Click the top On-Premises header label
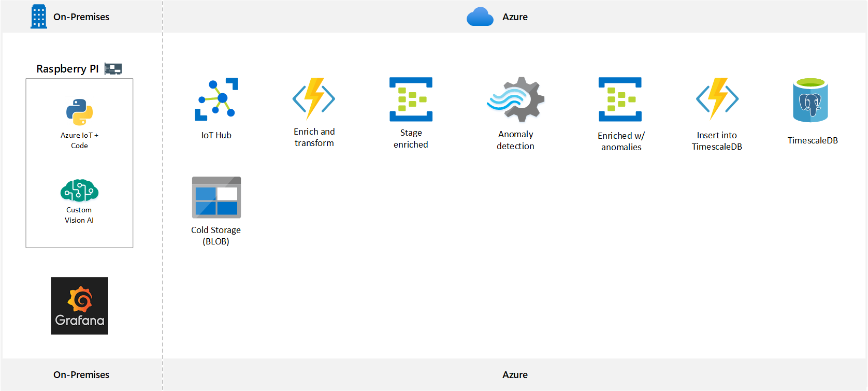The height and width of the screenshot is (391, 868). click(x=81, y=17)
